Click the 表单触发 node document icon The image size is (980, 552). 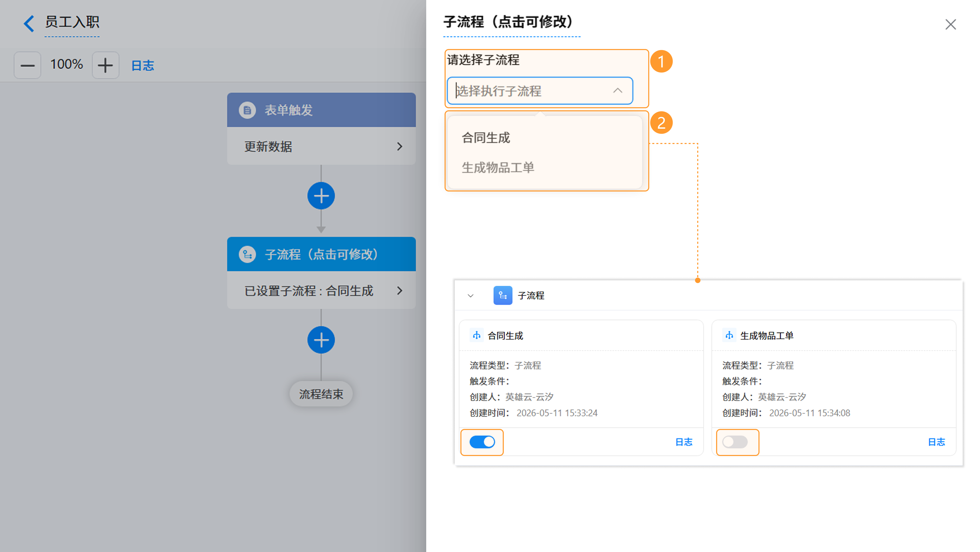pyautogui.click(x=247, y=110)
